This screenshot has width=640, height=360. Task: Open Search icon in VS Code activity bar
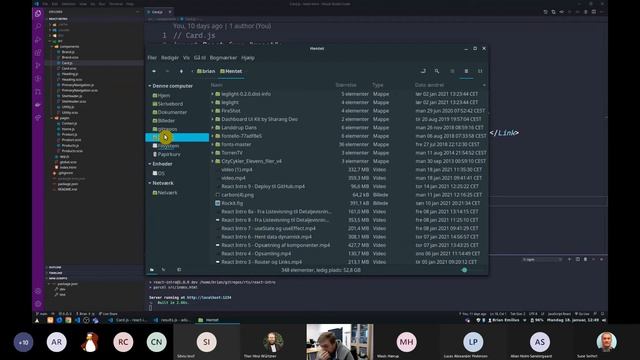tap(38, 27)
